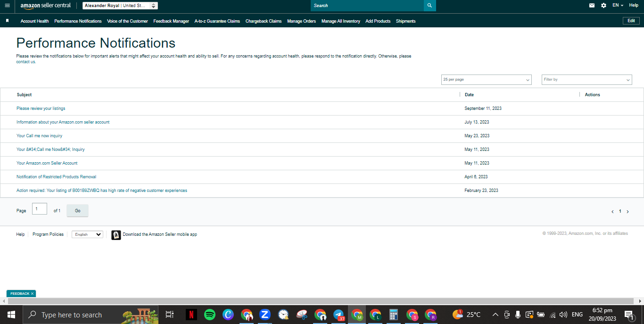Open Manage All Inventory
Screen dimensions: 644x324
coord(341,21)
